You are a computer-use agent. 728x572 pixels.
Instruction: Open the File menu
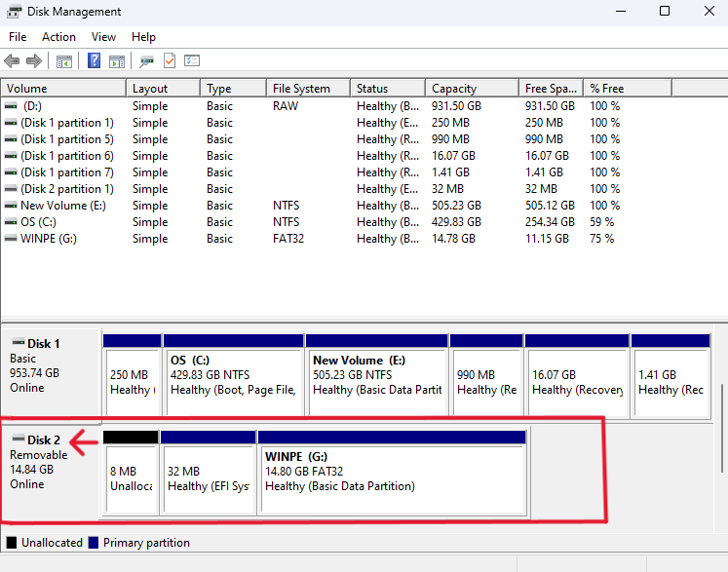pyautogui.click(x=18, y=37)
